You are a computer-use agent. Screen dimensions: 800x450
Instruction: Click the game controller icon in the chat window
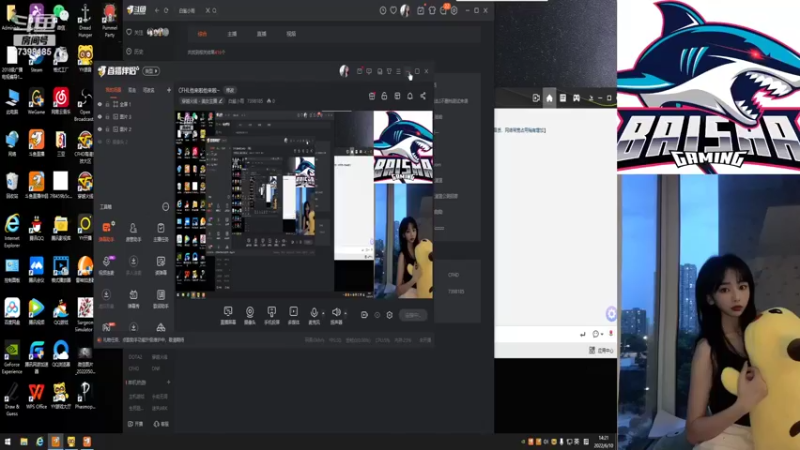[x=576, y=98]
